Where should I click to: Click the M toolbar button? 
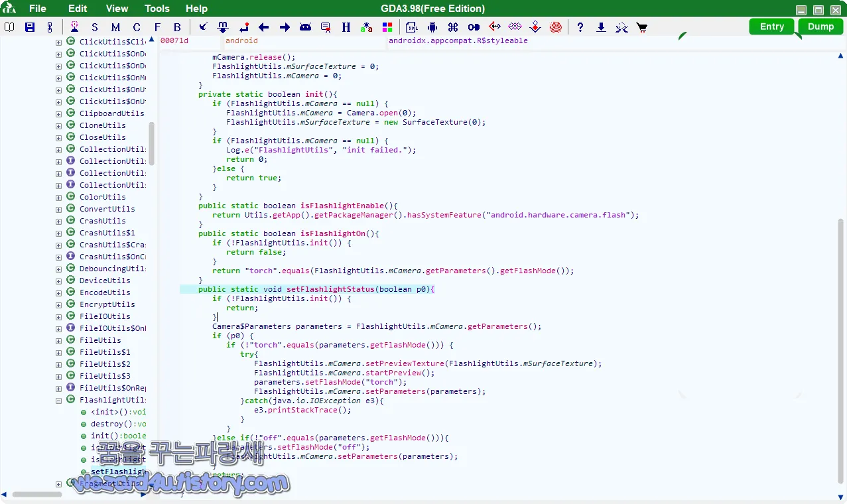[x=115, y=27]
